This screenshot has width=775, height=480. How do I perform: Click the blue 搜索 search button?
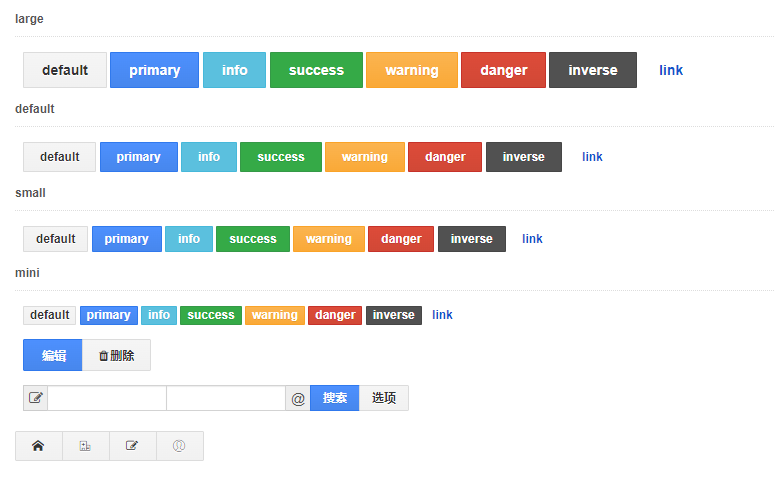click(x=335, y=398)
